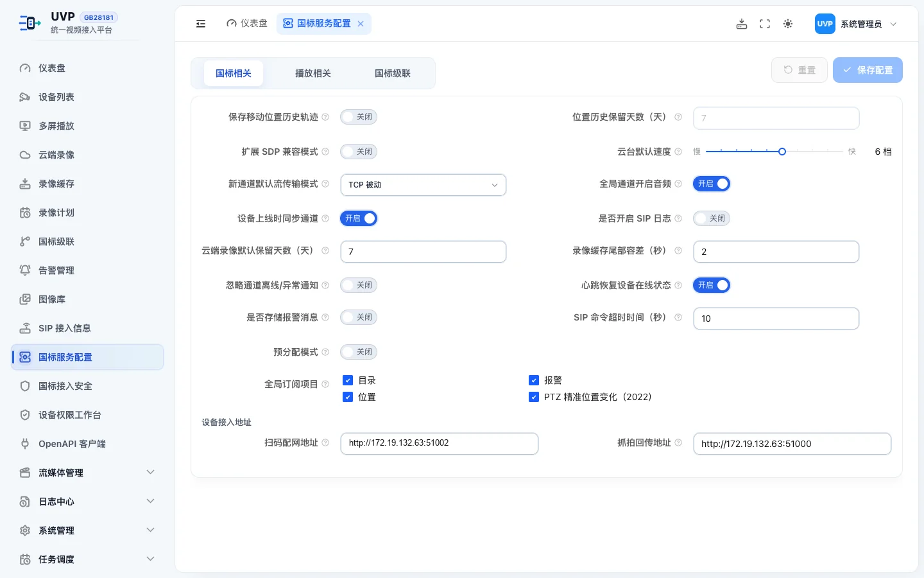924x578 pixels.
Task: Click the UVP logo icon
Action: pos(30,23)
